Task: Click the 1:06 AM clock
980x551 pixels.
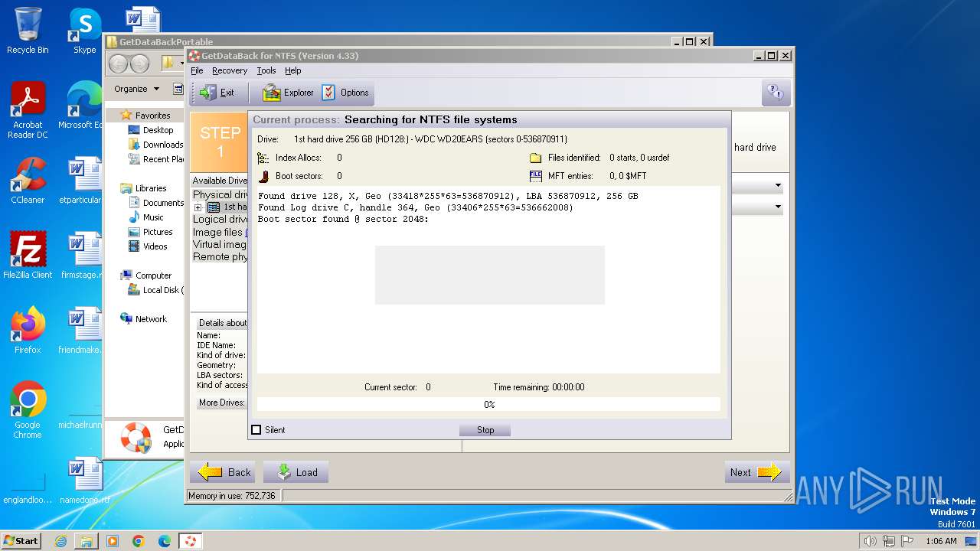Action: pyautogui.click(x=941, y=541)
